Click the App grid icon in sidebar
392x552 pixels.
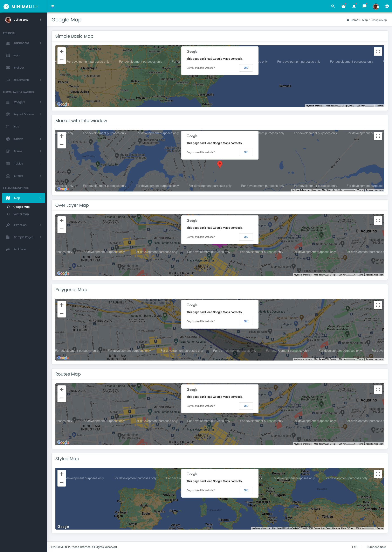[8, 55]
